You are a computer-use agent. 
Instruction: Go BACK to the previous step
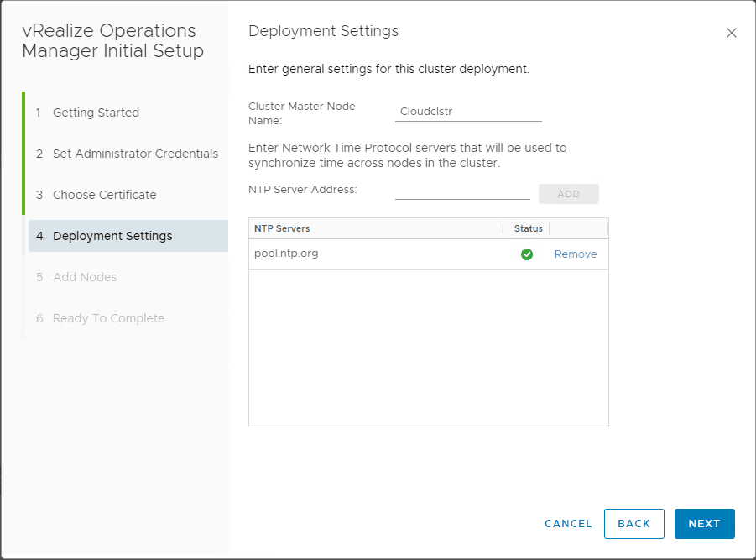pos(633,524)
